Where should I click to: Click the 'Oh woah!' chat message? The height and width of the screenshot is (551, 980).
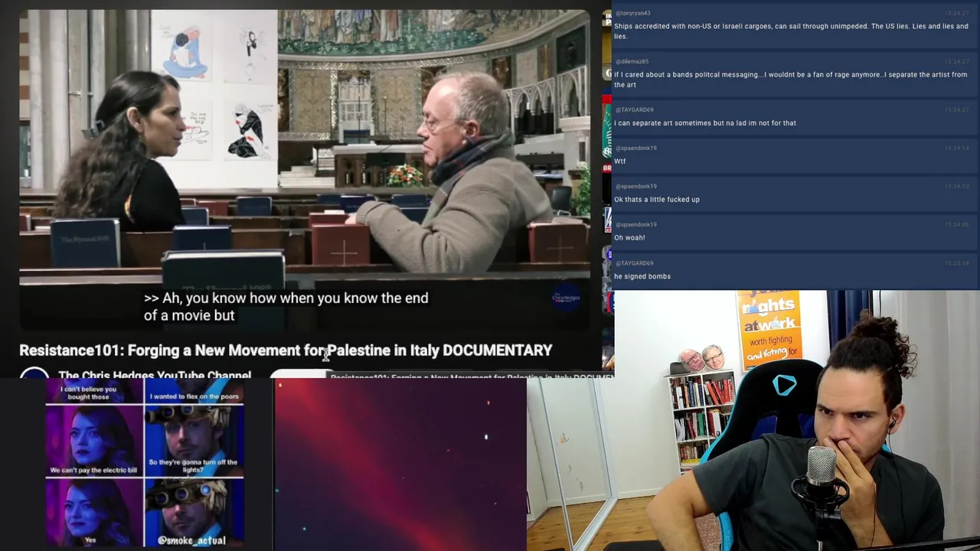click(629, 237)
